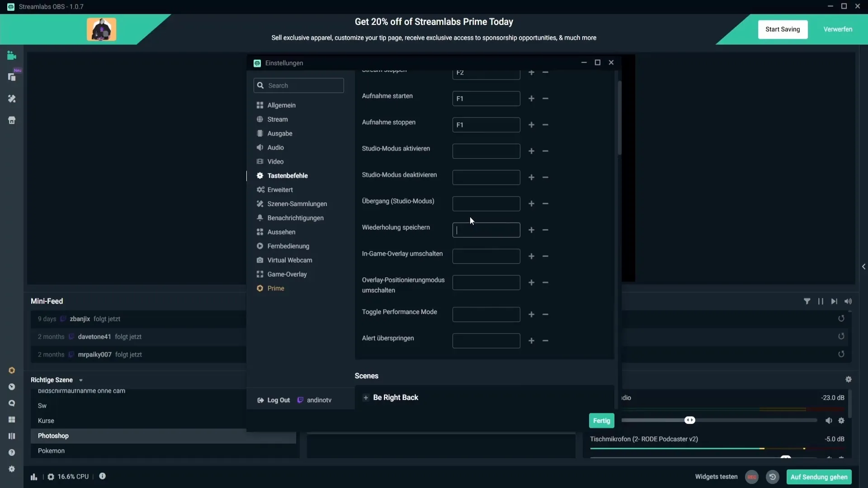The image size is (868, 488).
Task: Click the Fertig button
Action: pos(602,421)
